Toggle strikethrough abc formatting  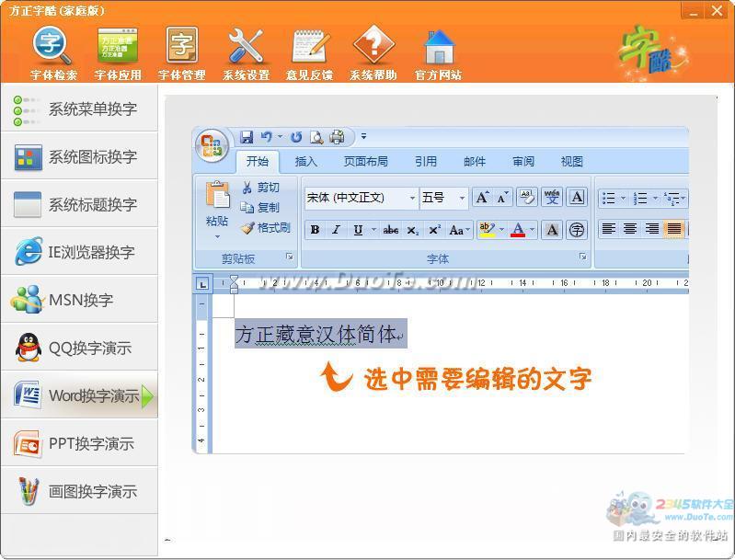tap(390, 230)
